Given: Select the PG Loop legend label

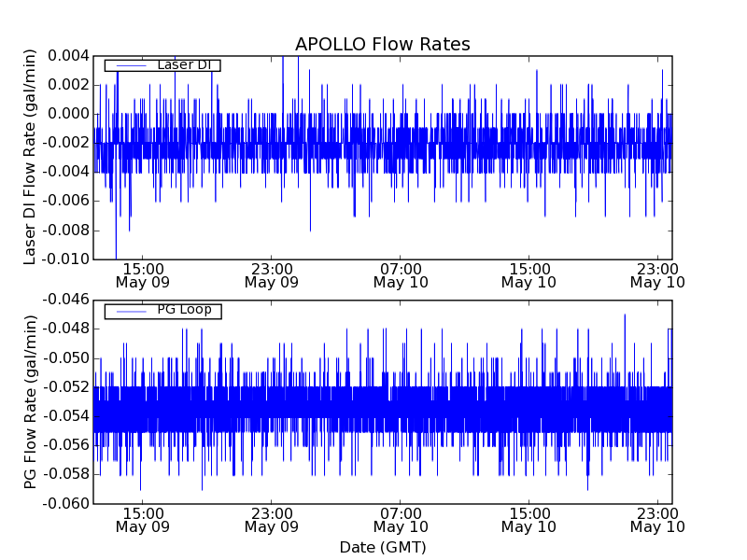Looking at the screenshot, I should [184, 310].
